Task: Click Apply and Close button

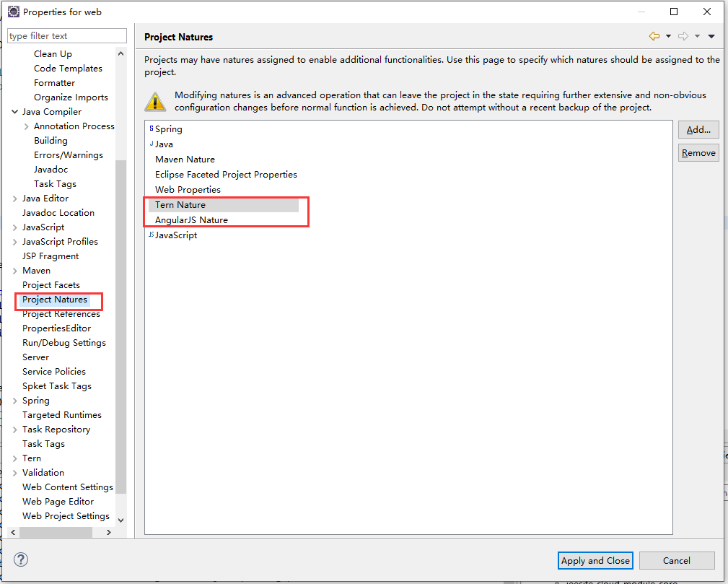Action: 595,560
